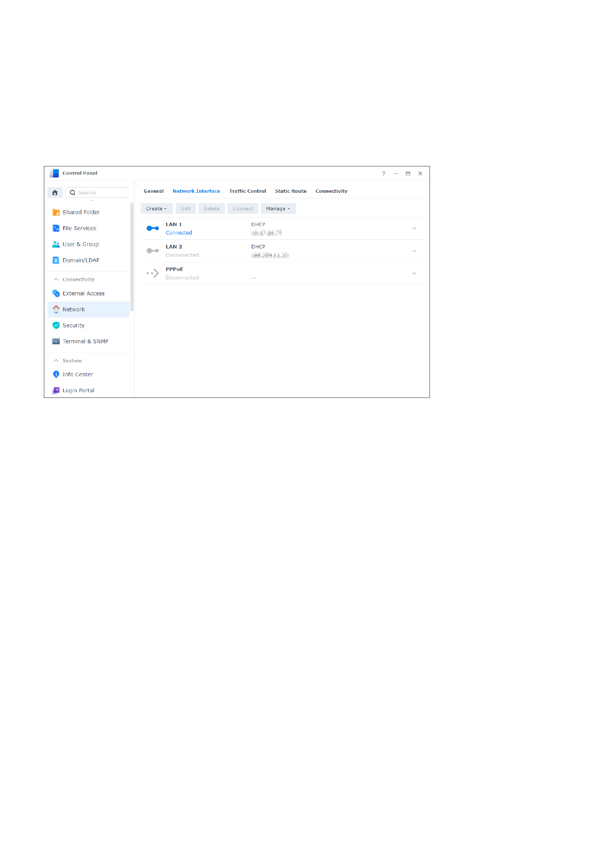This screenshot has width=614, height=868.
Task: Click the help question mark icon
Action: (384, 174)
